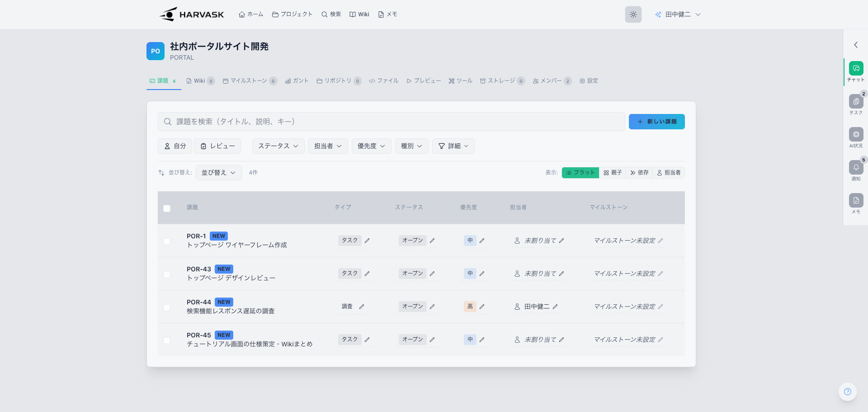Open the タスク sidebar icon
The image size is (868, 412).
click(x=856, y=102)
